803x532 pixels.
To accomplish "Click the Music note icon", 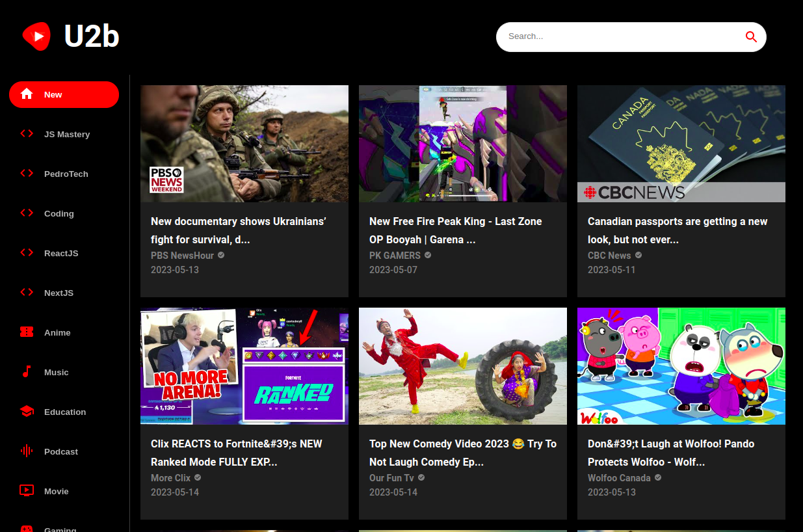I will [27, 372].
